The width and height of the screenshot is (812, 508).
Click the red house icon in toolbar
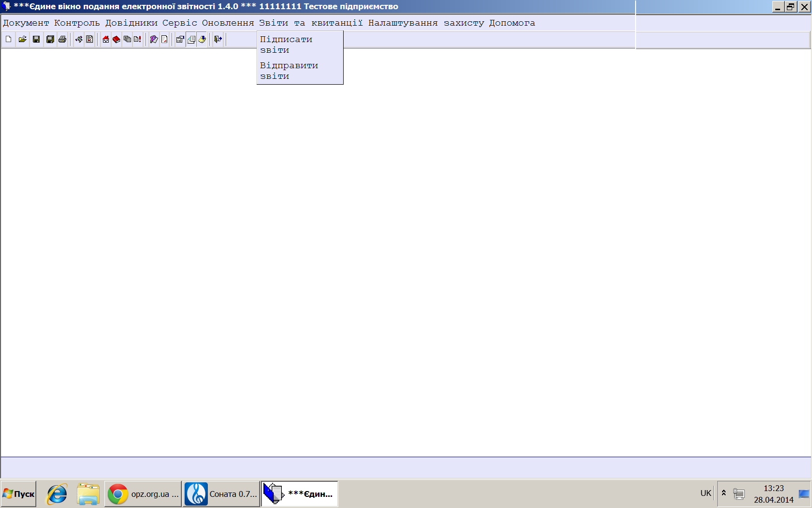pos(105,39)
